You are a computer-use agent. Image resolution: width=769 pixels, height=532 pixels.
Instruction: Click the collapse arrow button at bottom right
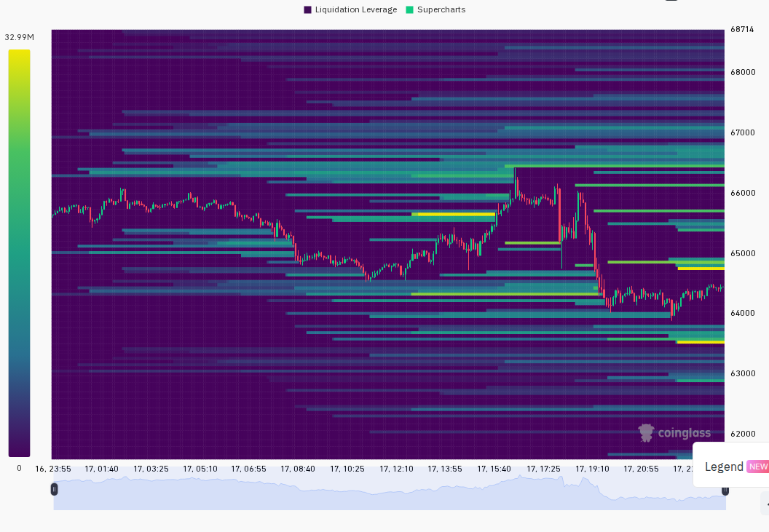[x=765, y=504]
